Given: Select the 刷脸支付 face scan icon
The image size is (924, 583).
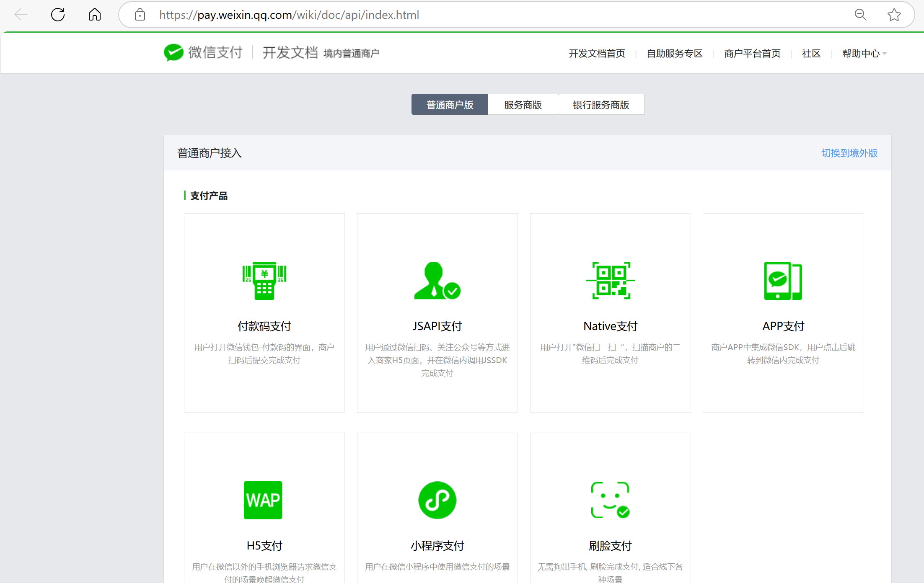Looking at the screenshot, I should tap(610, 500).
